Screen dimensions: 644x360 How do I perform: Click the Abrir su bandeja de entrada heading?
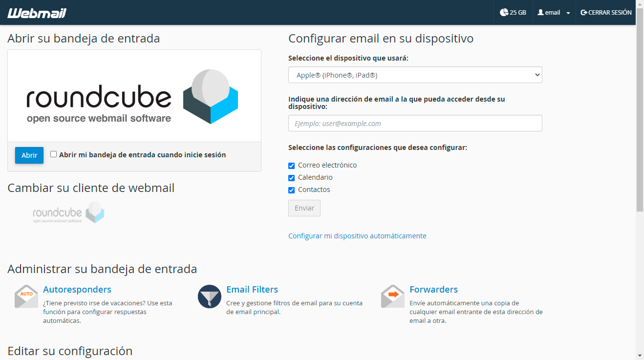pos(84,39)
